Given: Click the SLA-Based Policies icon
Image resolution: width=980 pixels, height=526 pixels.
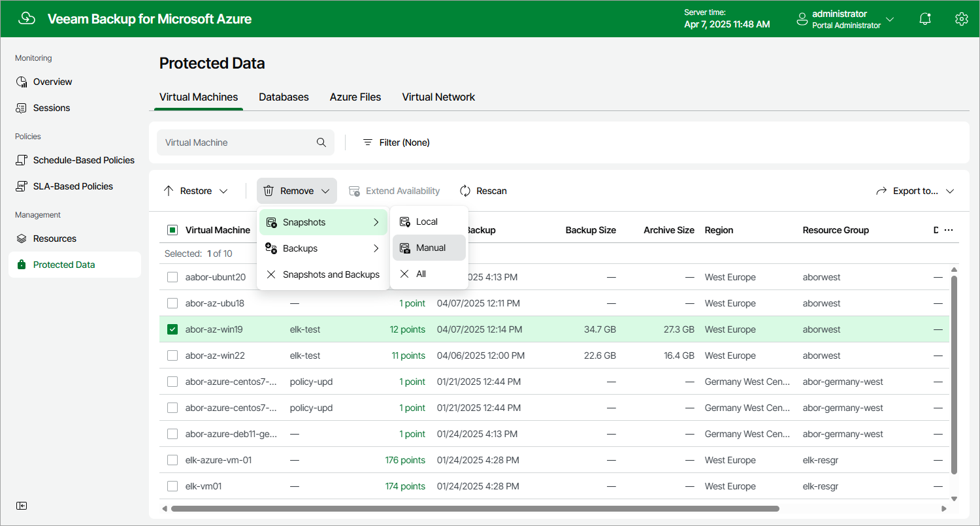Looking at the screenshot, I should [22, 186].
